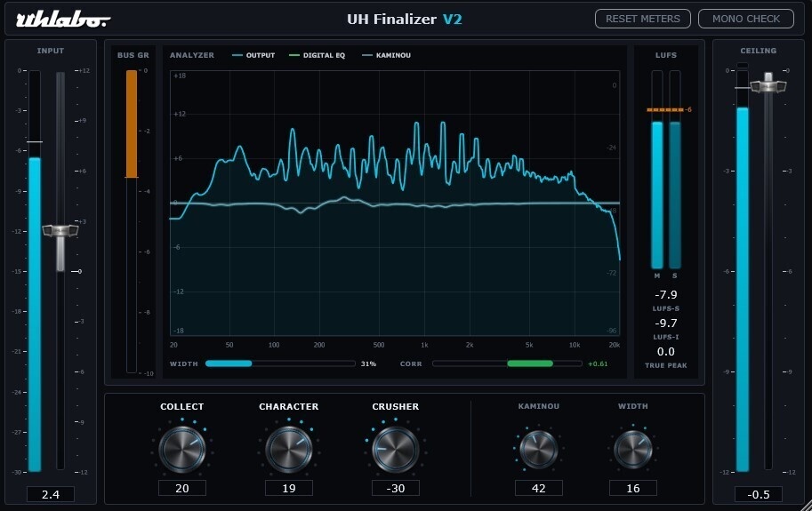
Task: Click the WIDTH knob
Action: tap(633, 449)
